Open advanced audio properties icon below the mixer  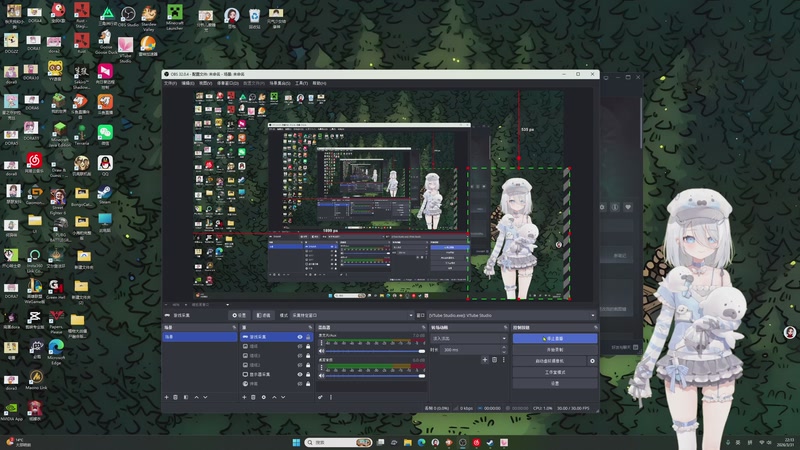(x=320, y=397)
